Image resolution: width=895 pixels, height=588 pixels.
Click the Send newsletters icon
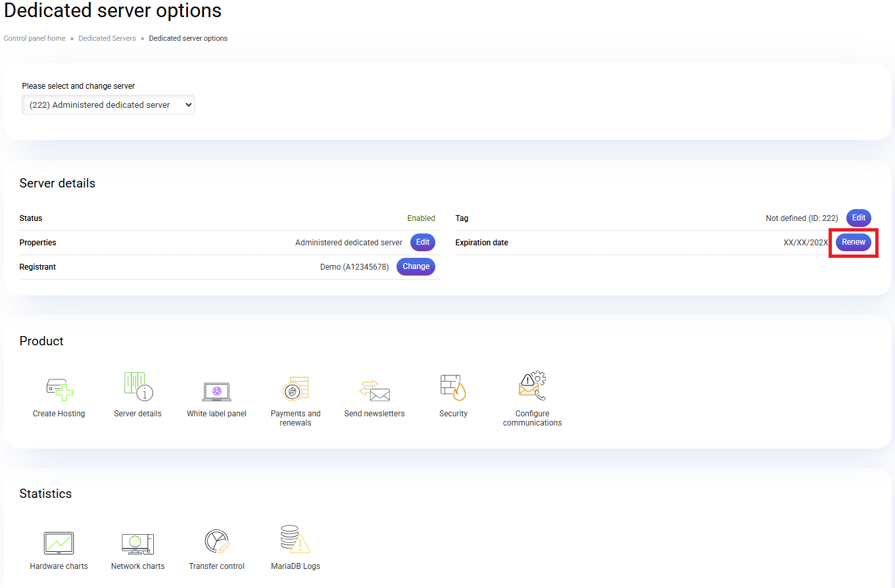point(374,390)
